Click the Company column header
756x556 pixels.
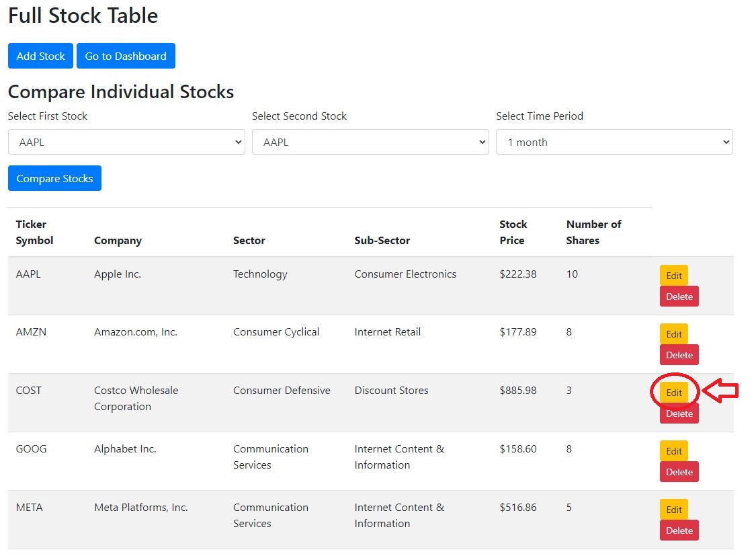pyautogui.click(x=118, y=241)
